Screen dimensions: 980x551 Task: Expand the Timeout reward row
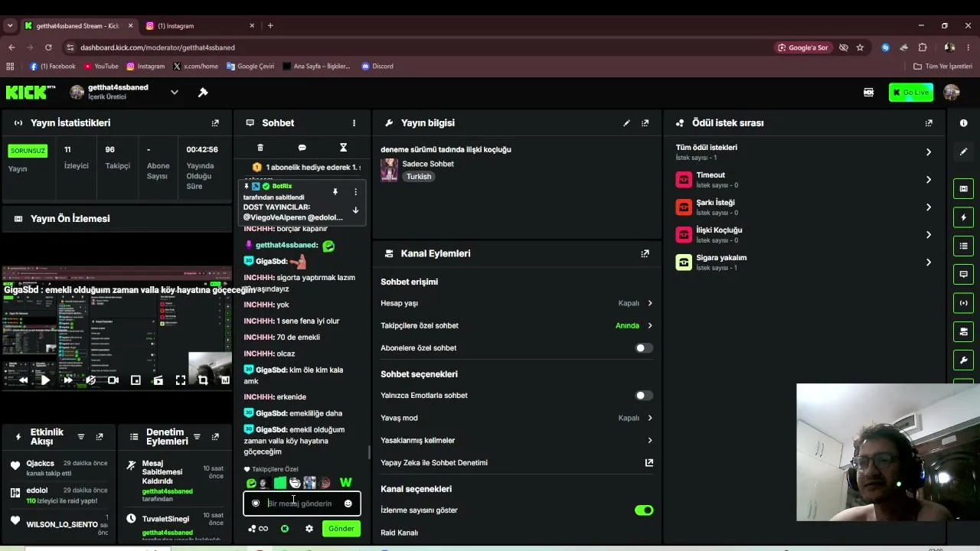929,180
